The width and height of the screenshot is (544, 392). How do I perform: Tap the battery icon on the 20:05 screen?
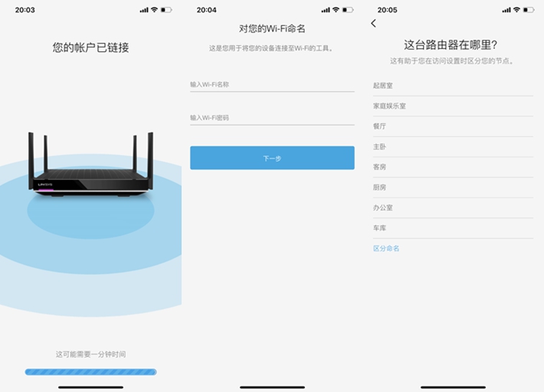[529, 10]
